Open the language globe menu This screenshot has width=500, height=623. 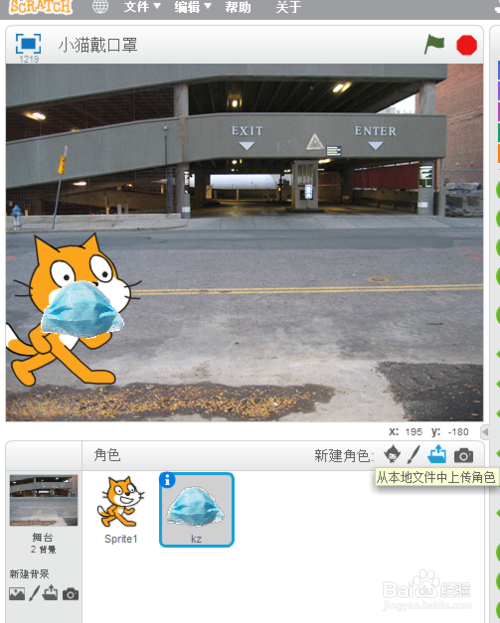click(x=100, y=6)
